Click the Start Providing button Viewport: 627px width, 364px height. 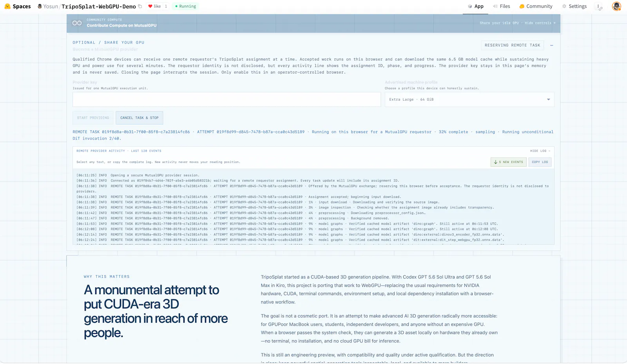click(x=93, y=118)
